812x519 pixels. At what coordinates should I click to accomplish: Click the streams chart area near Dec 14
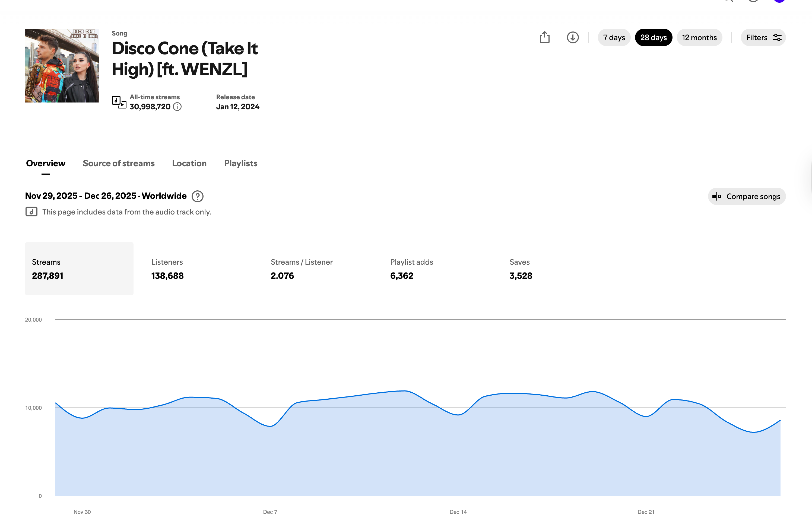click(458, 438)
